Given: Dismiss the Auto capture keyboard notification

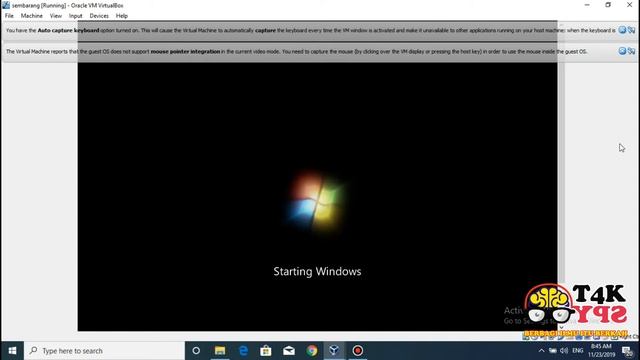Looking at the screenshot, I should point(622,30).
